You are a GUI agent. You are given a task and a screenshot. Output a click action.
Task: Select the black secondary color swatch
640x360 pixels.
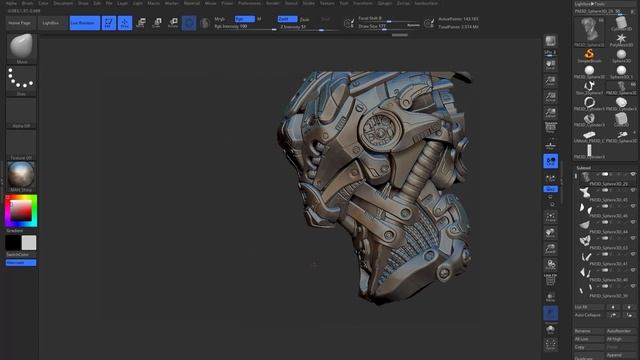click(x=13, y=242)
